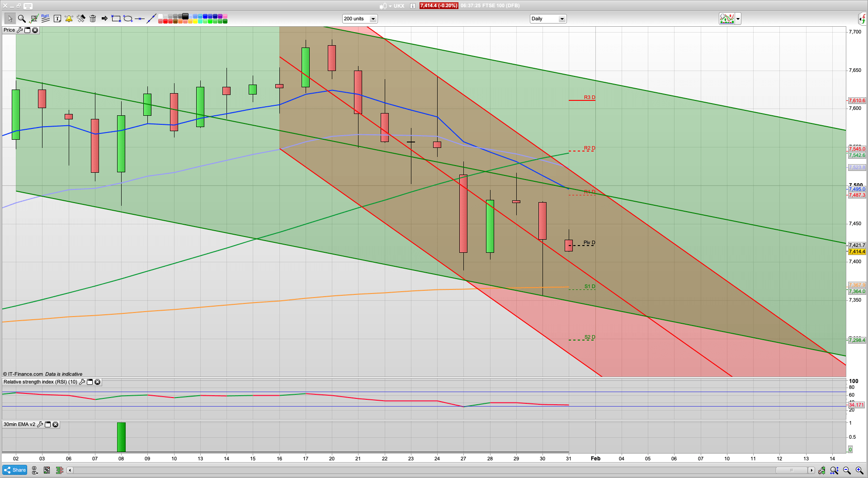
Task: Select the magnifier zoom tool in toolbar
Action: (21, 19)
